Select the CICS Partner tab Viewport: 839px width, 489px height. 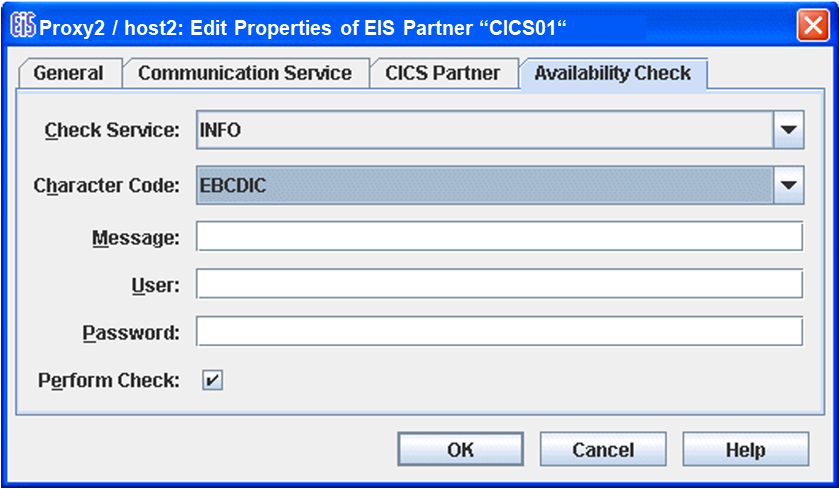(x=443, y=73)
